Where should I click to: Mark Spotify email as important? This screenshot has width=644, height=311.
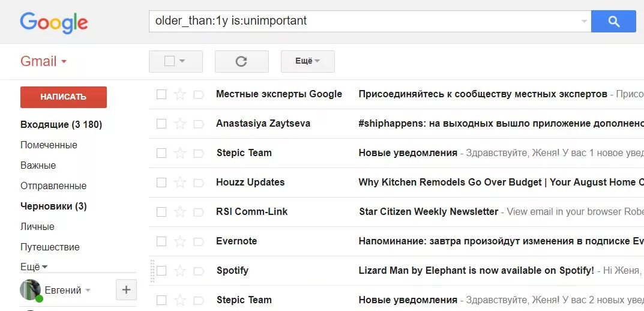(199, 271)
